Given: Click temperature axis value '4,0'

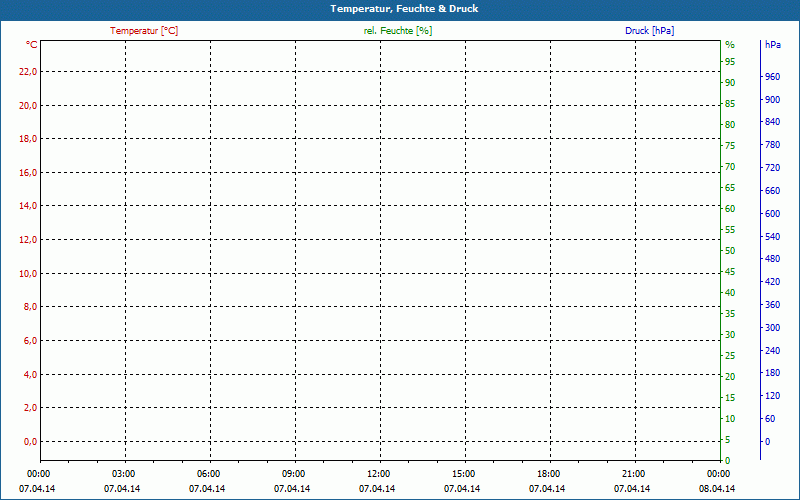Looking at the screenshot, I should (30, 374).
